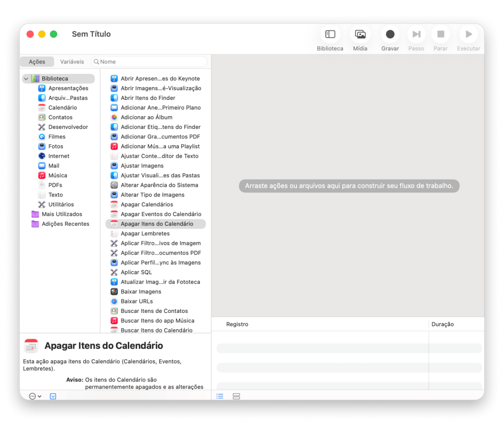Select Texto category
The image size is (504, 426).
tap(50, 195)
